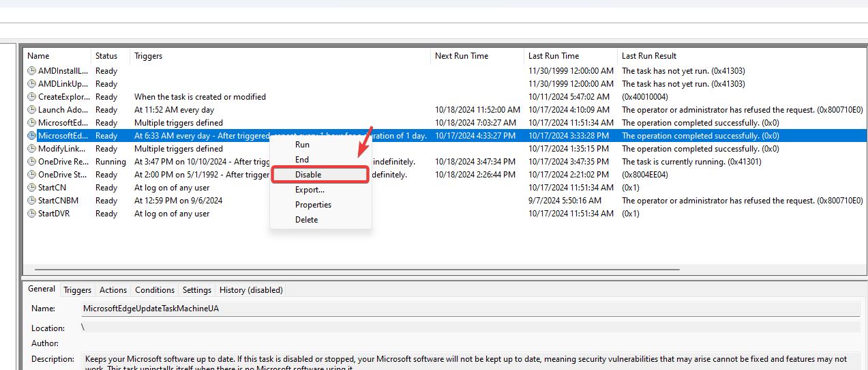The height and width of the screenshot is (370, 868).
Task: Select the ModifyLink task name
Action: click(x=63, y=149)
